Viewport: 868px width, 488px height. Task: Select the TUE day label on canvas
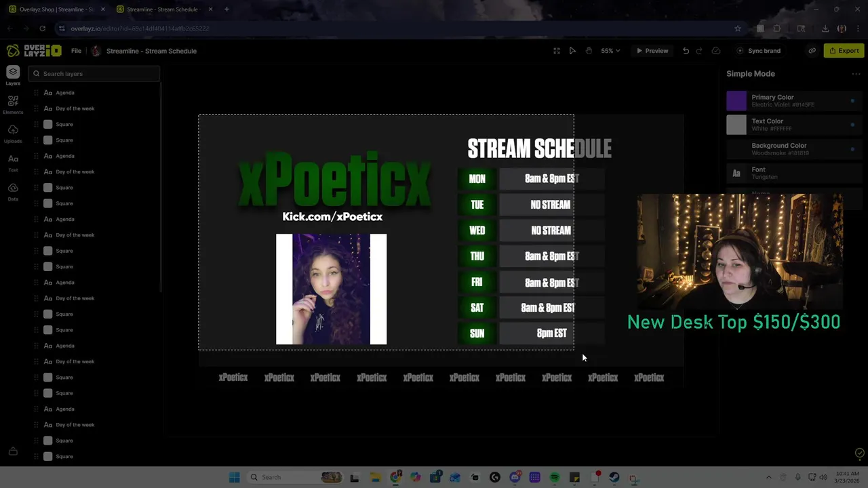477,205
